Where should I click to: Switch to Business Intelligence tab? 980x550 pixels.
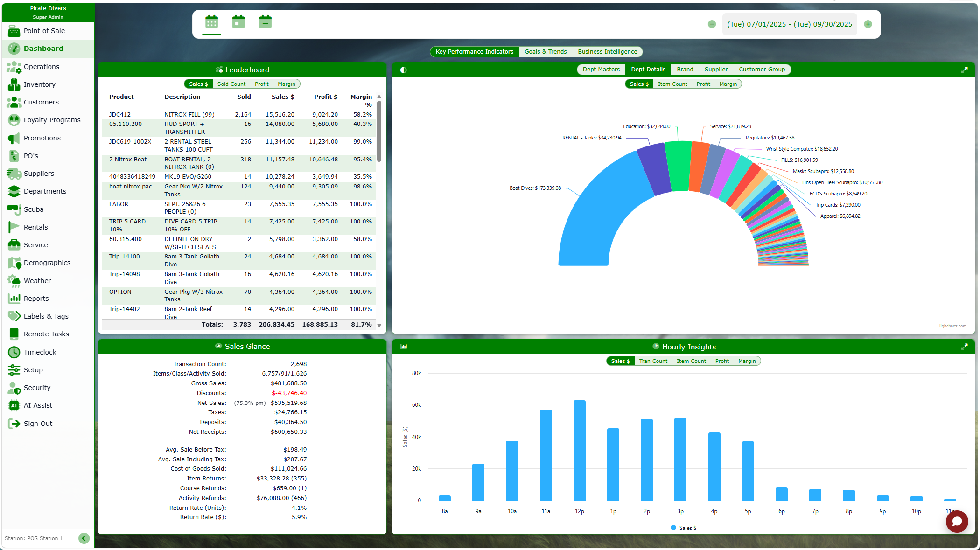[608, 52]
